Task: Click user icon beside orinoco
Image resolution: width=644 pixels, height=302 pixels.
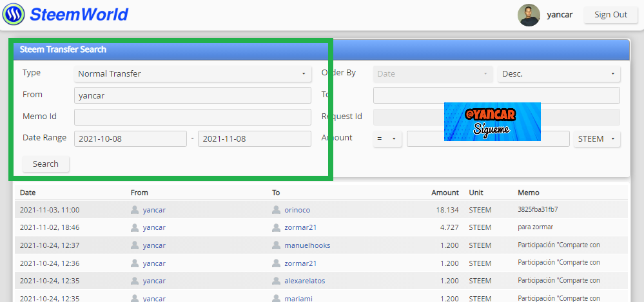Action: tap(276, 210)
